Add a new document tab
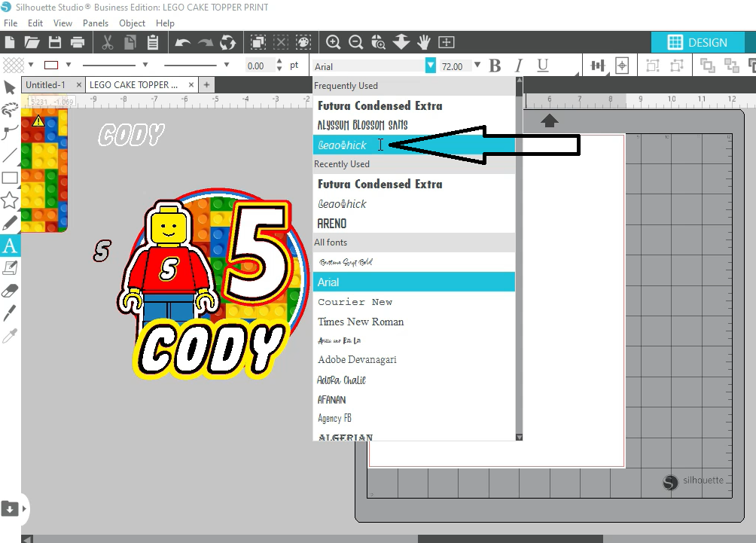 click(206, 85)
